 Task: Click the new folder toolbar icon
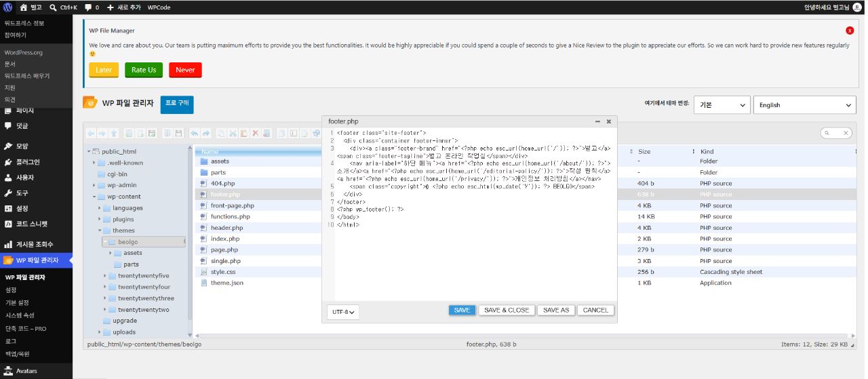(129, 134)
